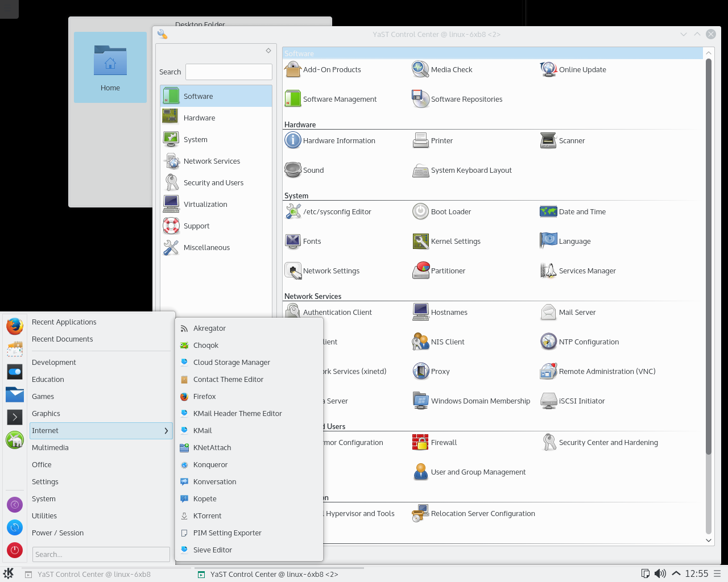The width and height of the screenshot is (728, 582).
Task: Open the Scanner module
Action: (x=562, y=140)
